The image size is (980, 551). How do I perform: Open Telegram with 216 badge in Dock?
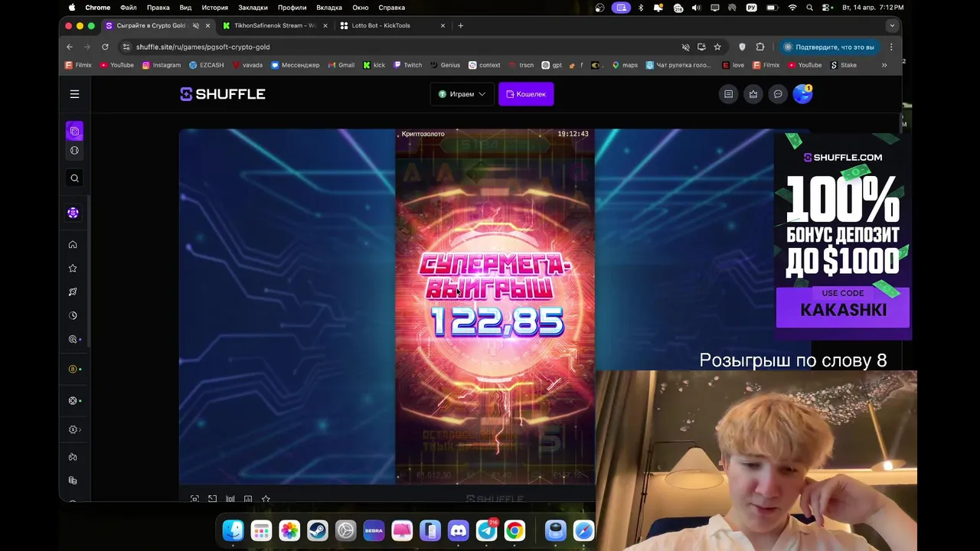pyautogui.click(x=487, y=530)
